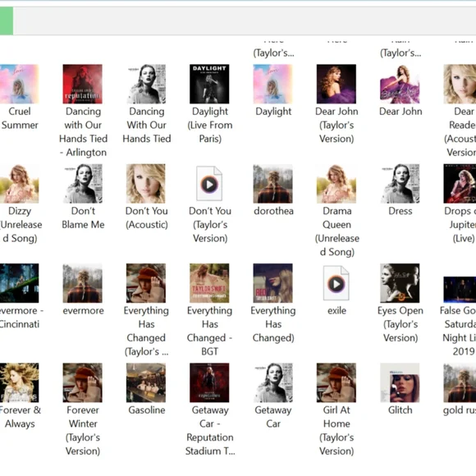Viewport: 476px width, 476px height.
Task: Select the Don't Blame Me file icon
Action: pos(83,184)
